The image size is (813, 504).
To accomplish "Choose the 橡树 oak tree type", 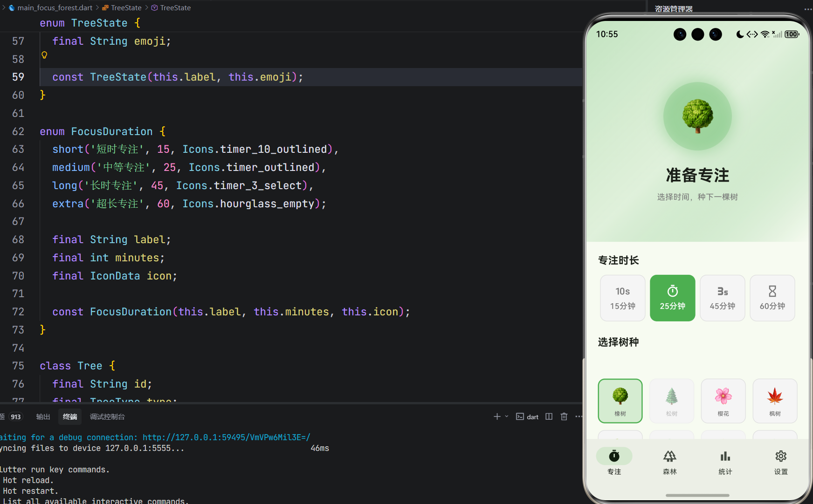I will pos(620,401).
